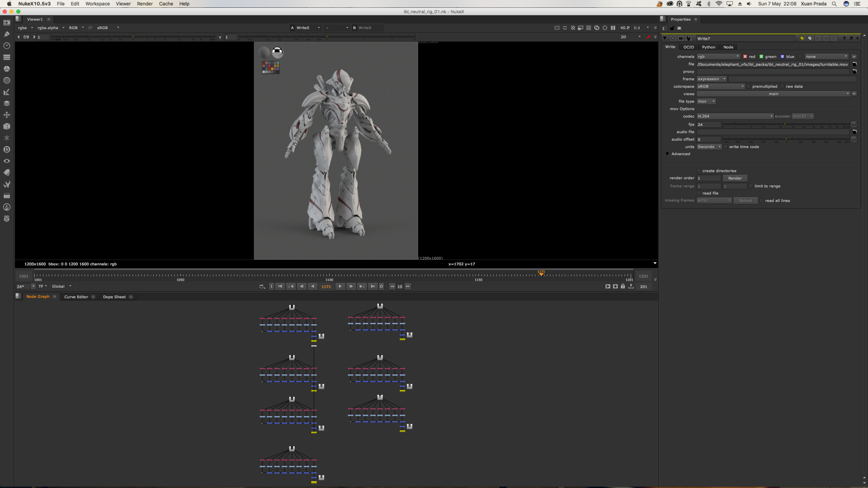Click the Reload button under missing frames
Viewport: 868px width, 488px height.
click(746, 200)
